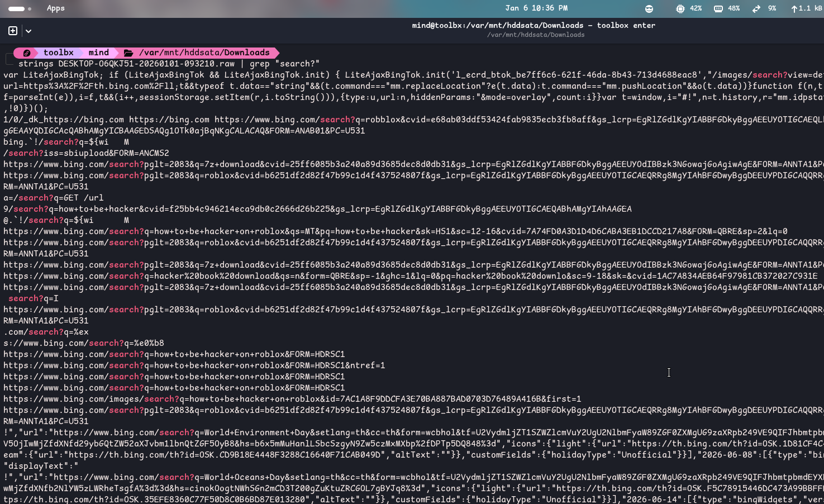Click the 'toolbx' prompt segment
This screenshot has height=504, width=824.
tap(58, 53)
